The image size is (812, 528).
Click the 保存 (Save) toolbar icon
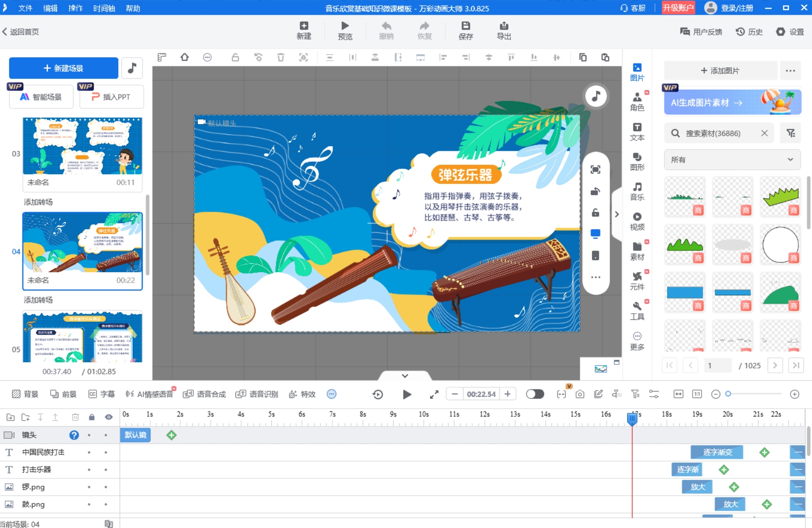[x=465, y=31]
